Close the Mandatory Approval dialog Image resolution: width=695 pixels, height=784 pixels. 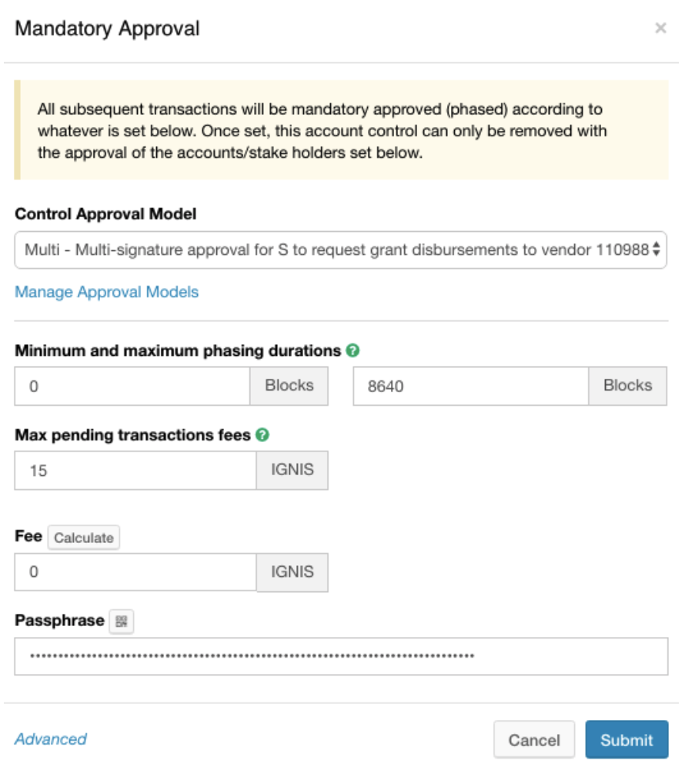(660, 28)
